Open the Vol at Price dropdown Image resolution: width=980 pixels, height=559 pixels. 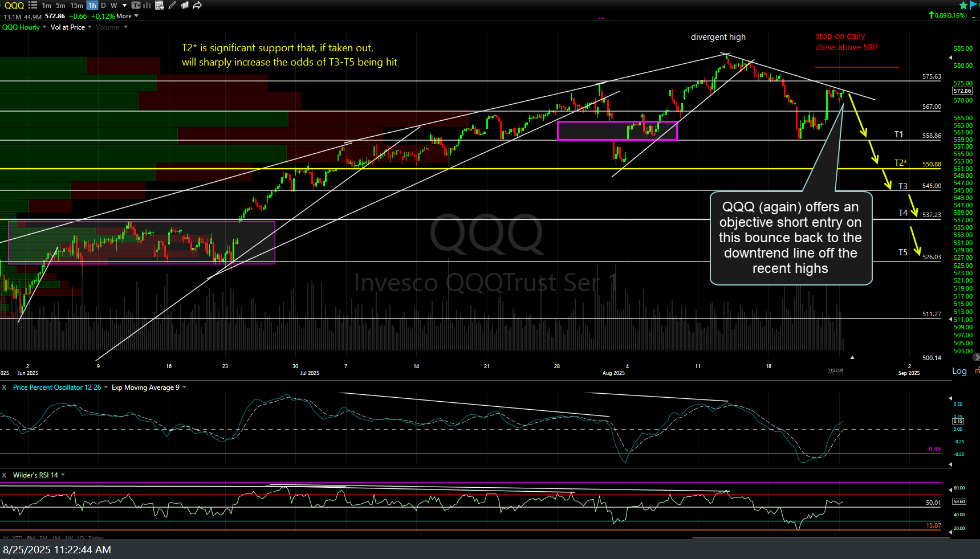tap(67, 27)
